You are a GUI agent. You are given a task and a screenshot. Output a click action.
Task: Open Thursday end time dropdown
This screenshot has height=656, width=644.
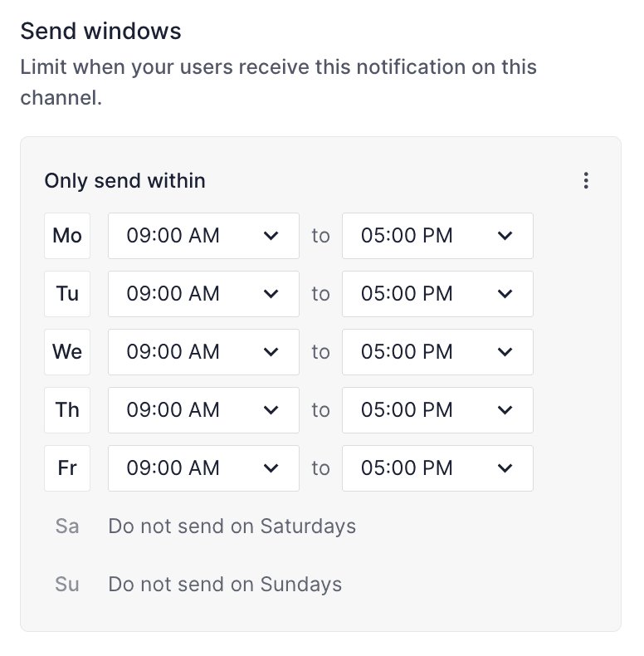(x=437, y=410)
